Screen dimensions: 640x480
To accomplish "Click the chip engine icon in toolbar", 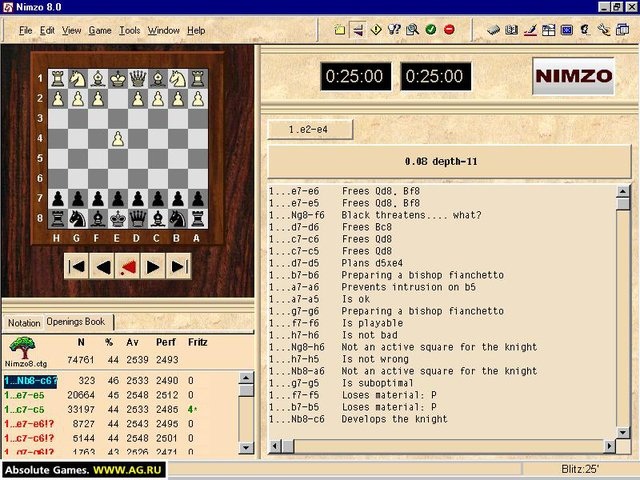I will pos(493,30).
